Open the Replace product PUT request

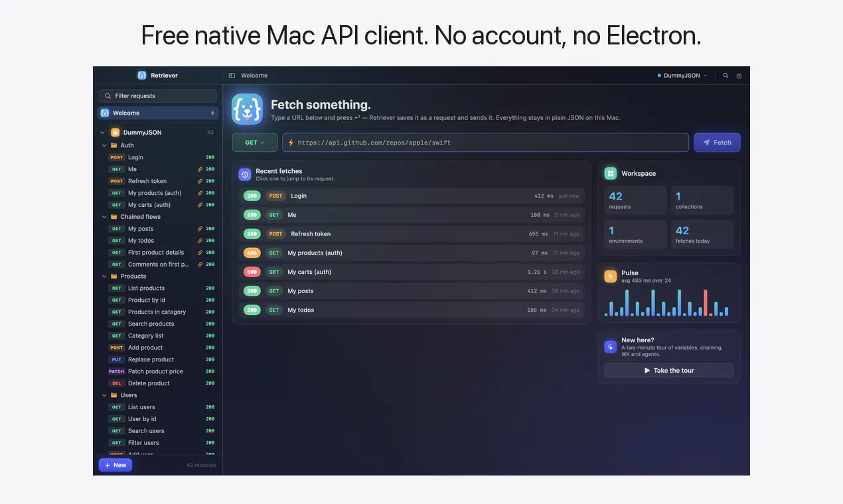pyautogui.click(x=157, y=359)
